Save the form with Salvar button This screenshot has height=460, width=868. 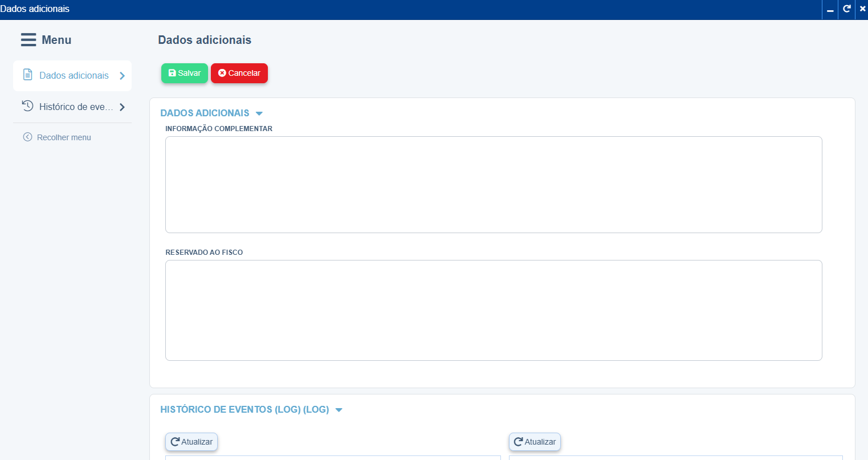[x=184, y=73]
